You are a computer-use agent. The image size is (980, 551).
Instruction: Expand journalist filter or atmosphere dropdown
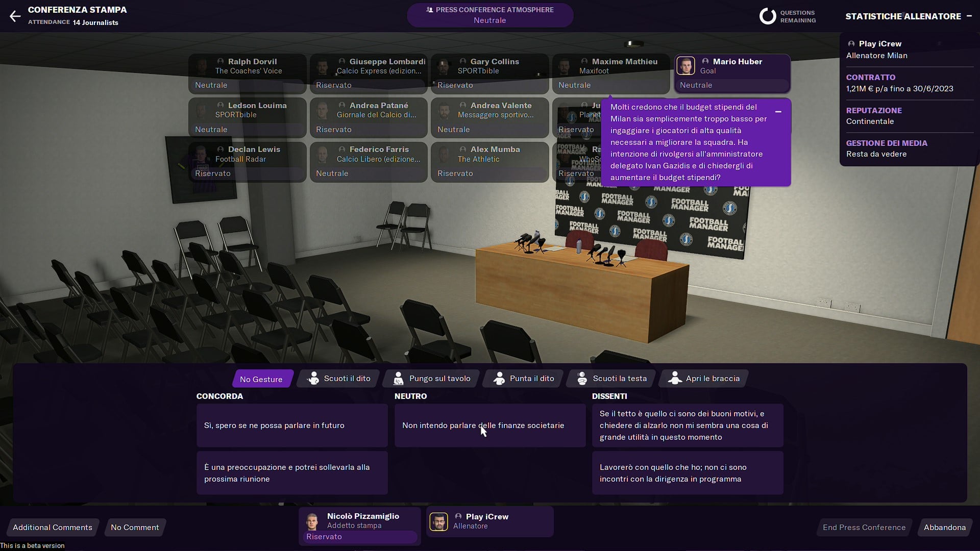pyautogui.click(x=489, y=15)
